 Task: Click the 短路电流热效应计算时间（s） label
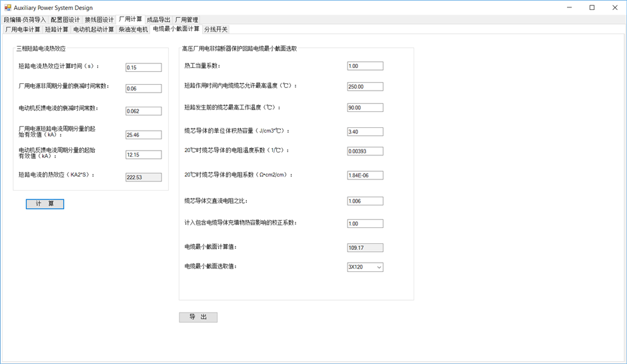(x=59, y=66)
